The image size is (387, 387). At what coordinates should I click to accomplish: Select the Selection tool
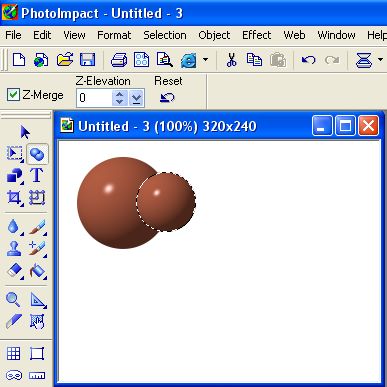[x=15, y=154]
